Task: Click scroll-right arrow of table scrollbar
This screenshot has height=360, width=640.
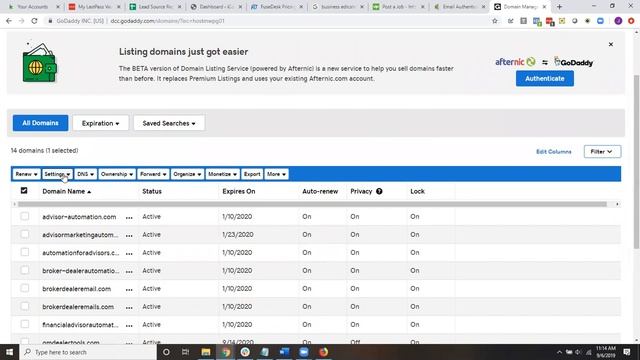Action: [617, 204]
